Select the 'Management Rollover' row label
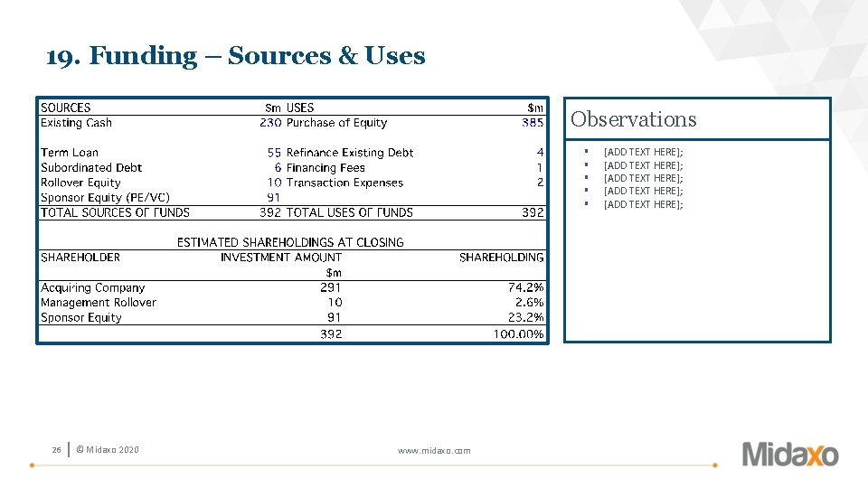868x488 pixels. coord(99,303)
